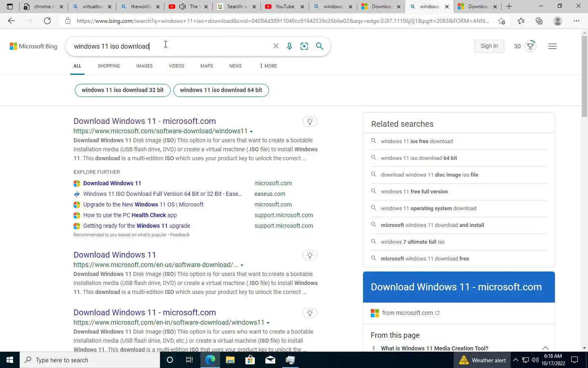Open the tab actions menu icon
This screenshot has width=588, height=368.
10,7
